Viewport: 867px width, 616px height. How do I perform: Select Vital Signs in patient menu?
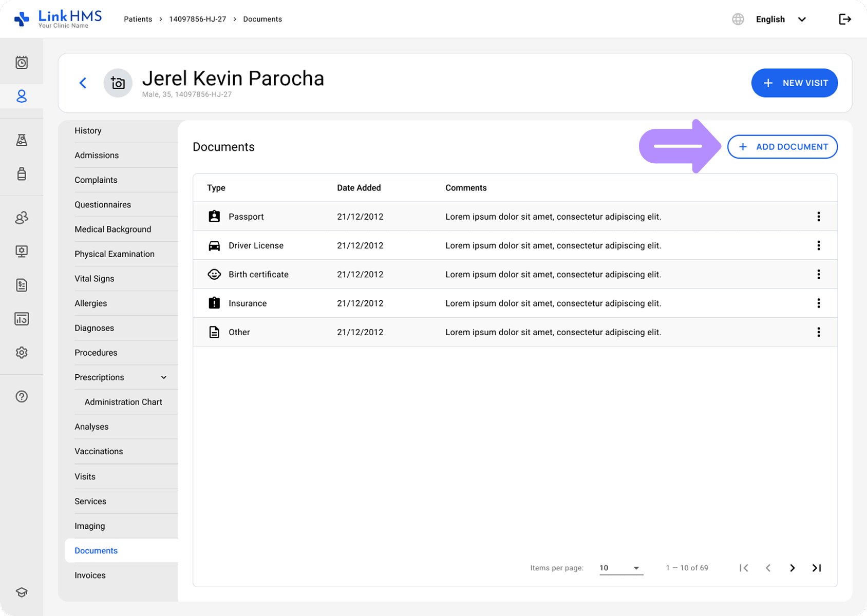[95, 279]
